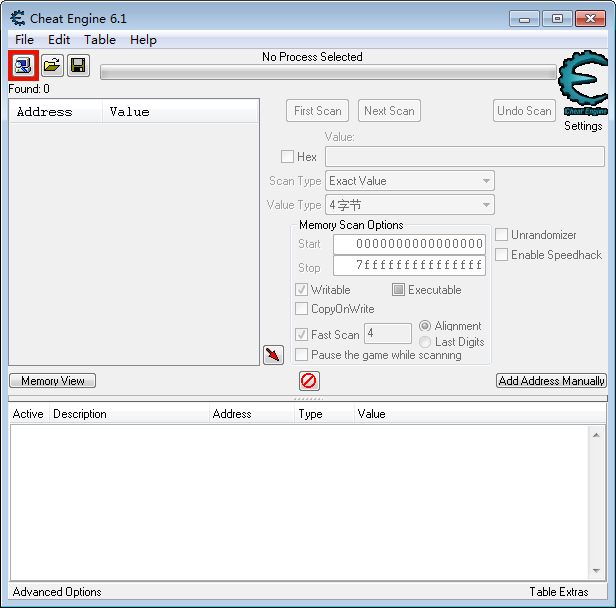This screenshot has width=616, height=608.
Task: Click the Next Scan button
Action: click(389, 111)
